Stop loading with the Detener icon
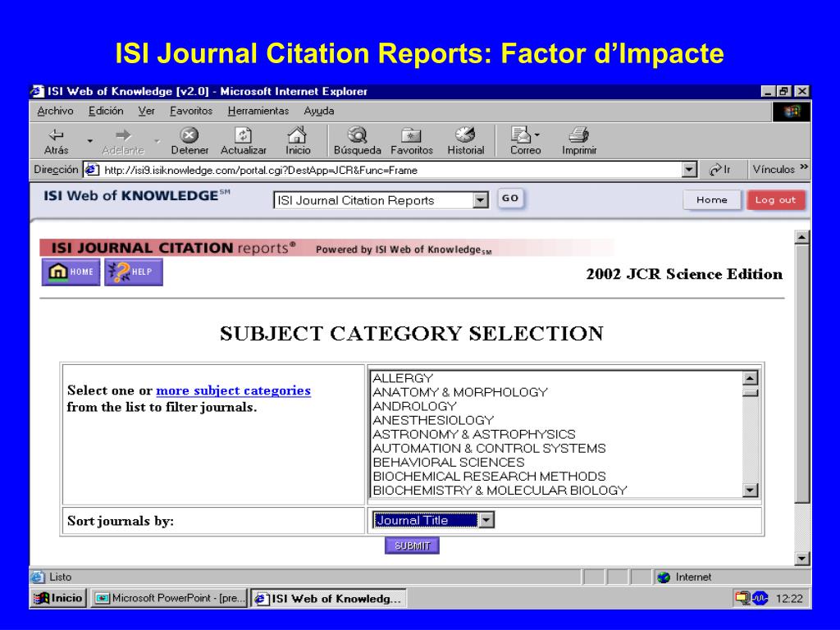This screenshot has height=630, width=840. tap(189, 135)
